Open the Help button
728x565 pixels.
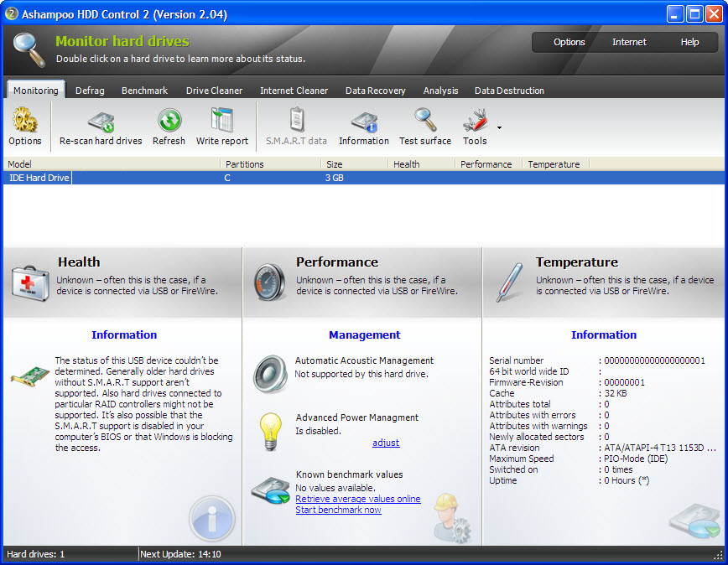click(x=689, y=41)
